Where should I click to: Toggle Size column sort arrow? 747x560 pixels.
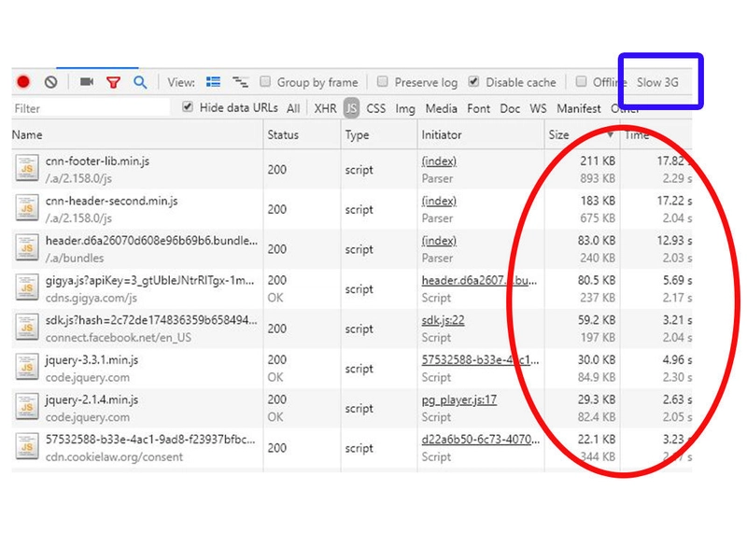click(x=610, y=135)
